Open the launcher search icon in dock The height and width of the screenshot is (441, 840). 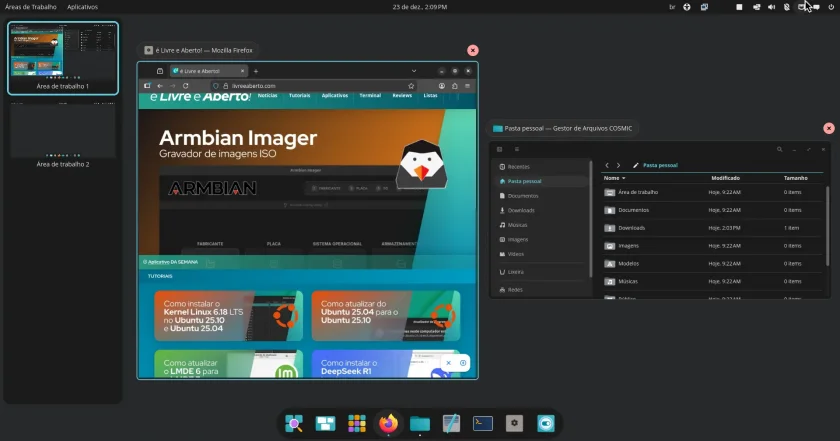pyautogui.click(x=294, y=423)
